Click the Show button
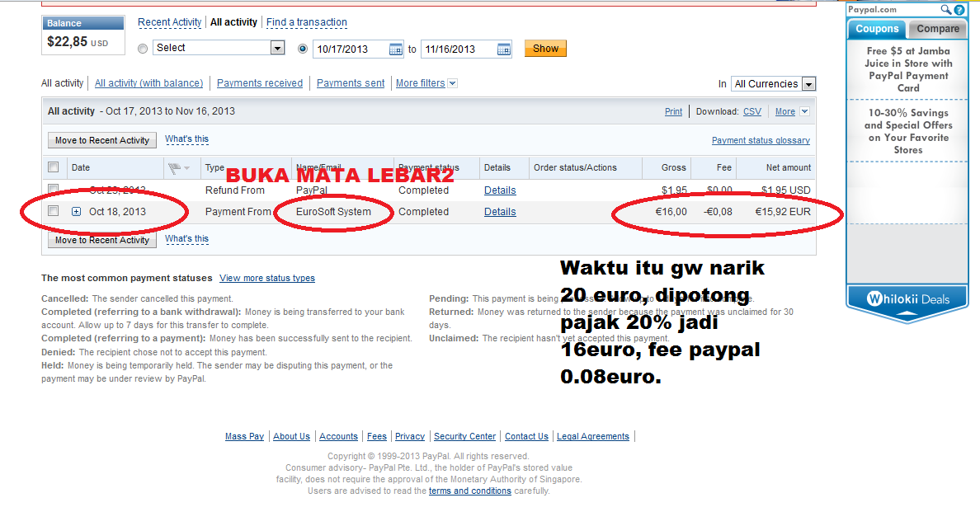 coord(545,48)
